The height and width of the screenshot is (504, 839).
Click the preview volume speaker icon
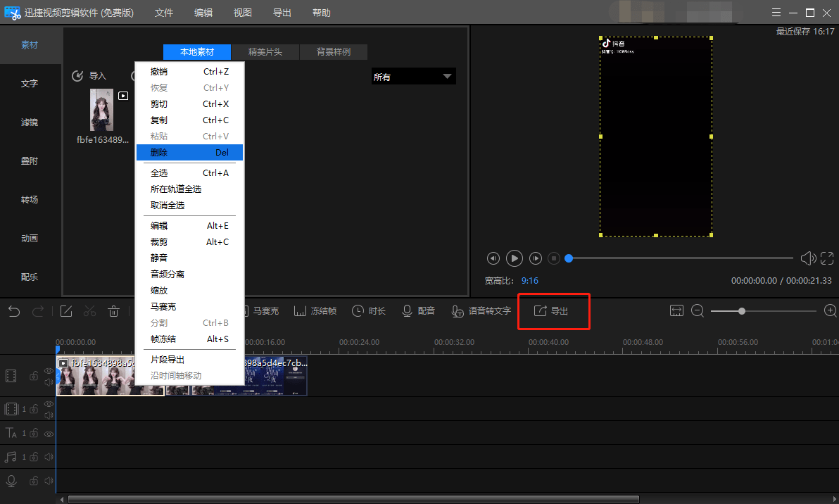[x=808, y=258]
